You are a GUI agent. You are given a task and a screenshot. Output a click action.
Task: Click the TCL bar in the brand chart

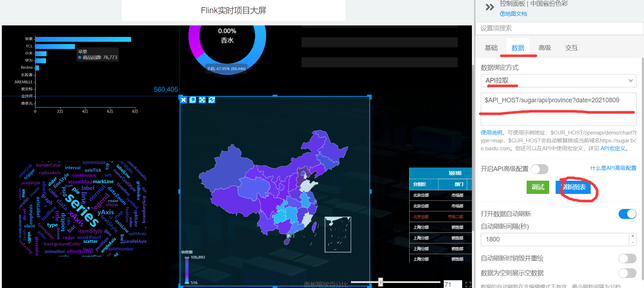click(x=55, y=46)
